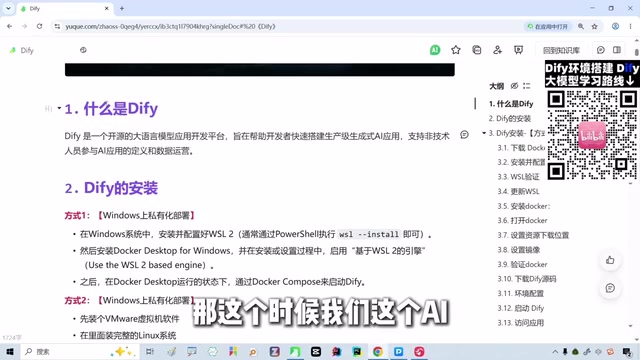The height and width of the screenshot is (360, 640).
Task: Collapse the heading 1 section arrow
Action: 59,108
